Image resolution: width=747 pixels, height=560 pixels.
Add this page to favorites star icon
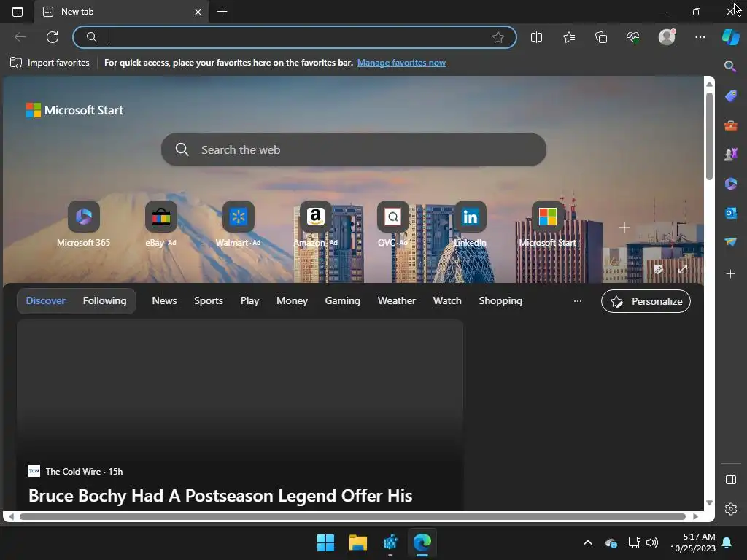(x=498, y=37)
